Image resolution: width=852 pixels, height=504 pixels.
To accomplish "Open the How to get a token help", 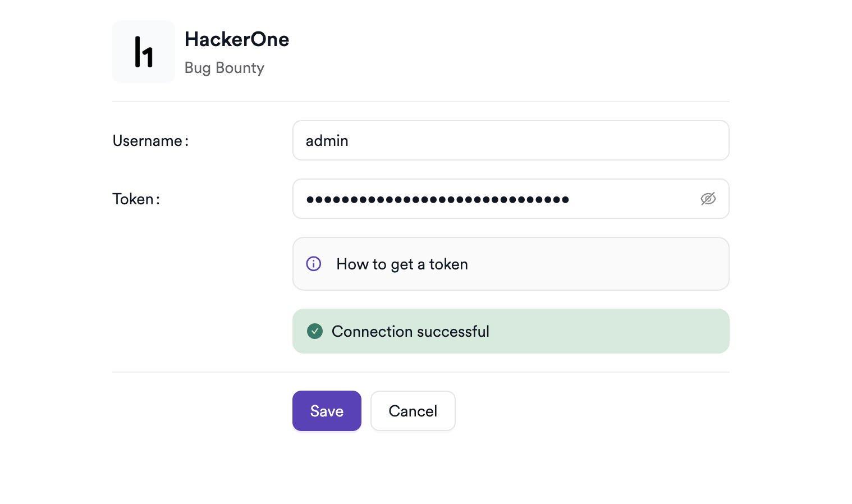I will [x=402, y=264].
